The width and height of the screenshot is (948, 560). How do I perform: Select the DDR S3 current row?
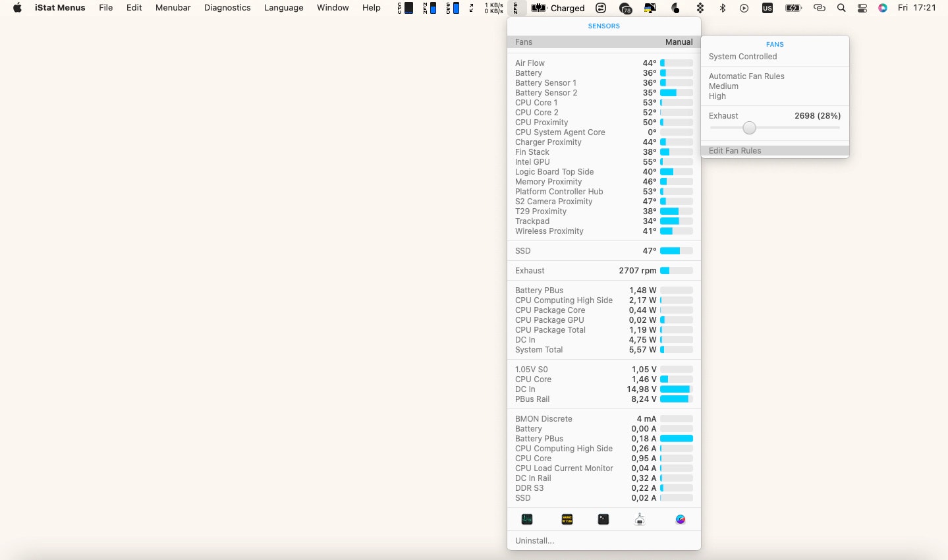pyautogui.click(x=604, y=488)
